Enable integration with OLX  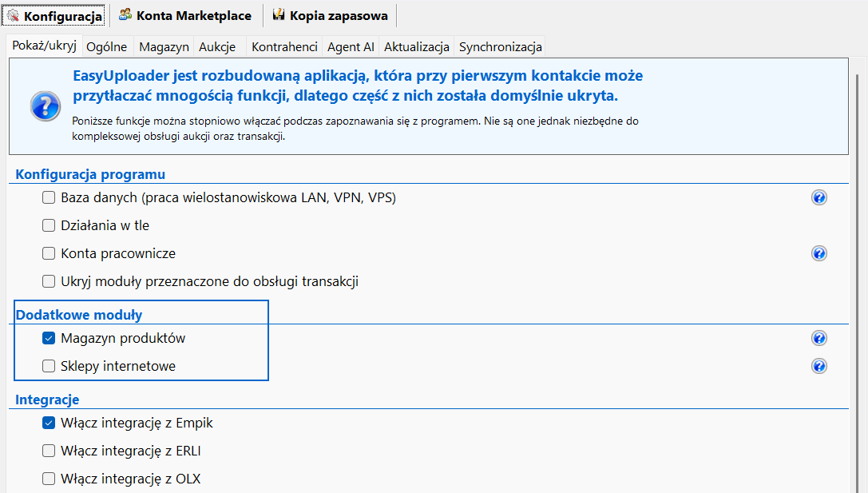(x=49, y=479)
